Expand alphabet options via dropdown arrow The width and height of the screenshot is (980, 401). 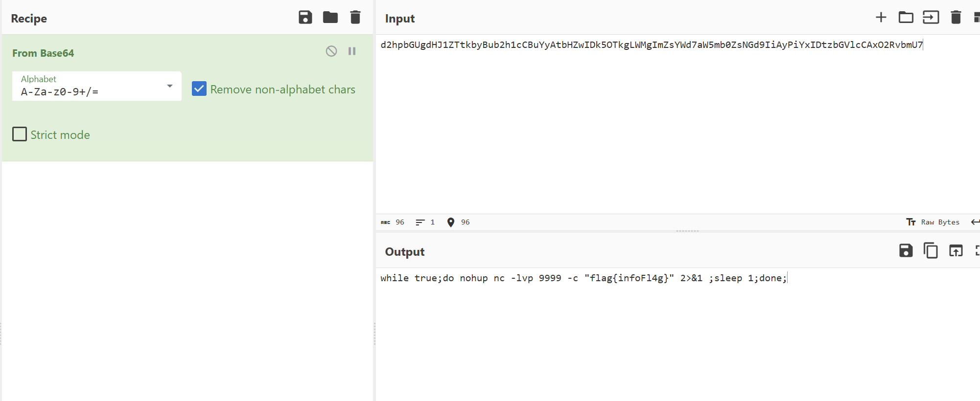click(x=170, y=86)
